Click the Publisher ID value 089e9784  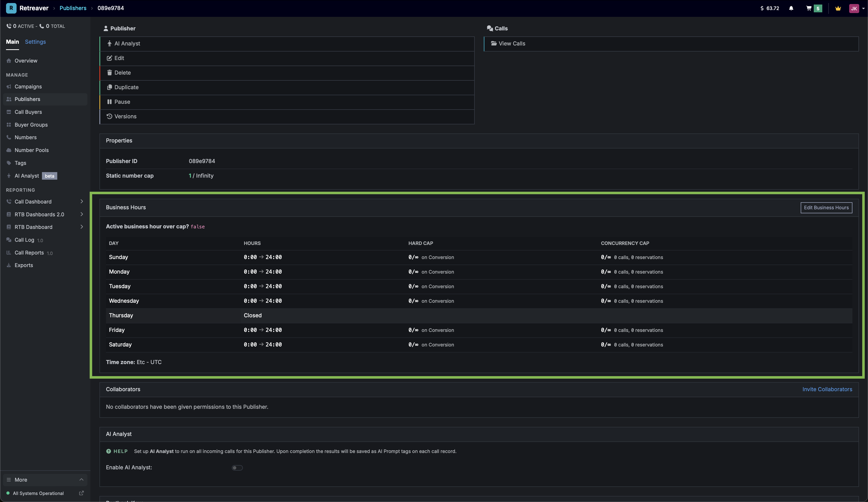pyautogui.click(x=202, y=161)
